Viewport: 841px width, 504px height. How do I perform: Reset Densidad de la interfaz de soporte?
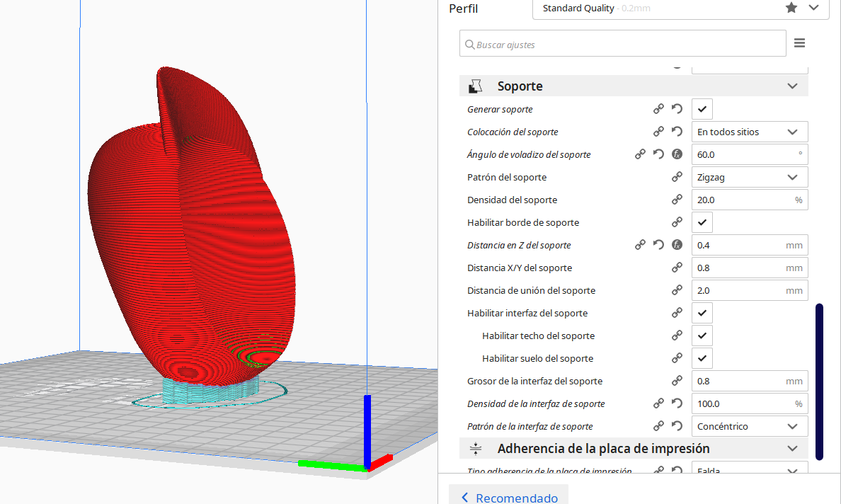click(x=677, y=403)
